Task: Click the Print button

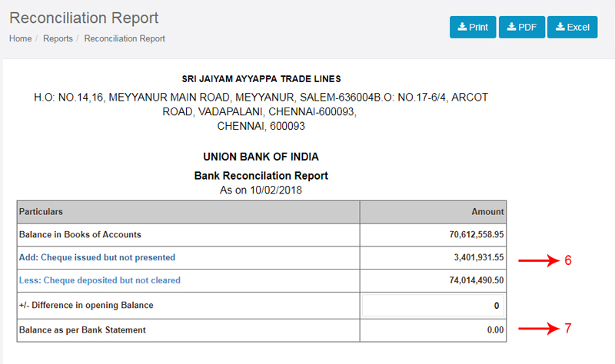Action: click(473, 27)
